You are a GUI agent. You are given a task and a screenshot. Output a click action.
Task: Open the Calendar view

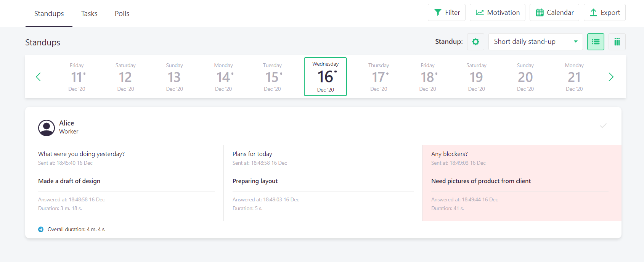pyautogui.click(x=554, y=13)
